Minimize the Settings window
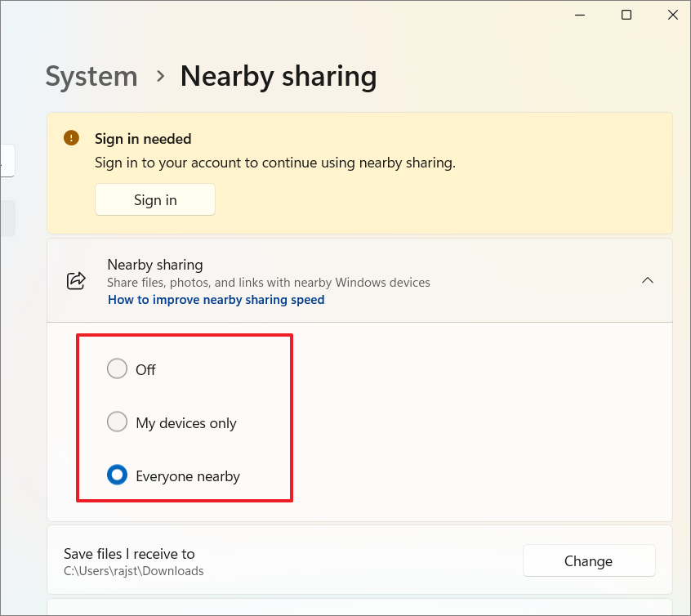The width and height of the screenshot is (691, 616). coord(580,15)
